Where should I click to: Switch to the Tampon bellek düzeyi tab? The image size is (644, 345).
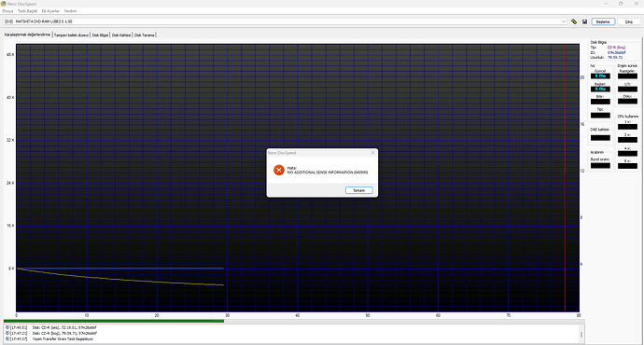click(x=71, y=35)
